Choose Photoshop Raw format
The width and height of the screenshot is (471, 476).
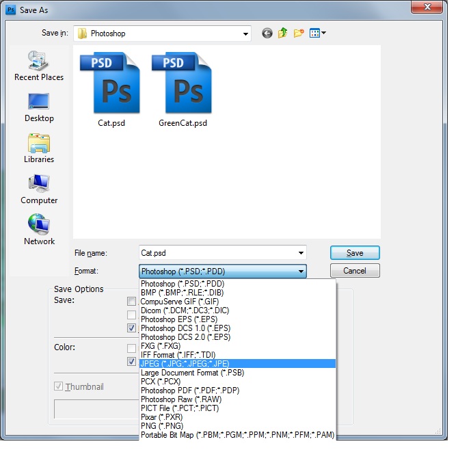coord(237,399)
